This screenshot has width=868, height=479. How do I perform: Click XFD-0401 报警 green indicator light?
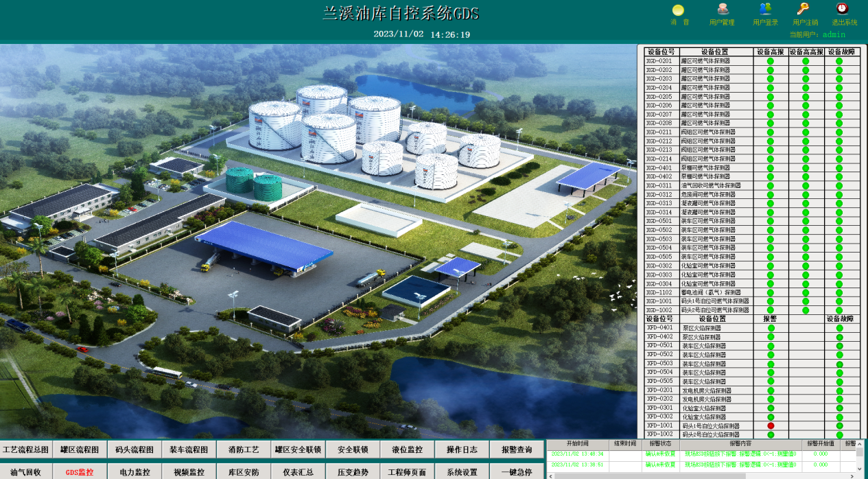(x=771, y=328)
